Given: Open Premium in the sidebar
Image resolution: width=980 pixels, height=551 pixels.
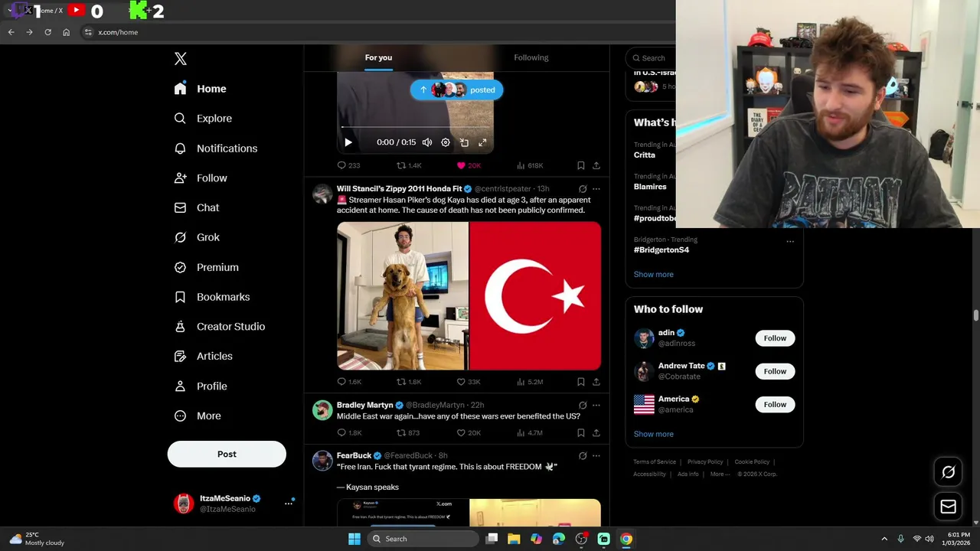Looking at the screenshot, I should 206,267.
